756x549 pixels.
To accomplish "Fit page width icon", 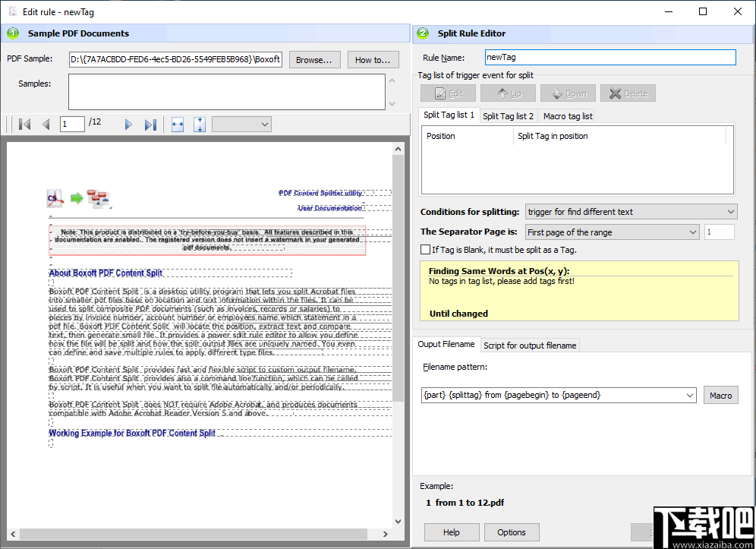I will click(178, 125).
